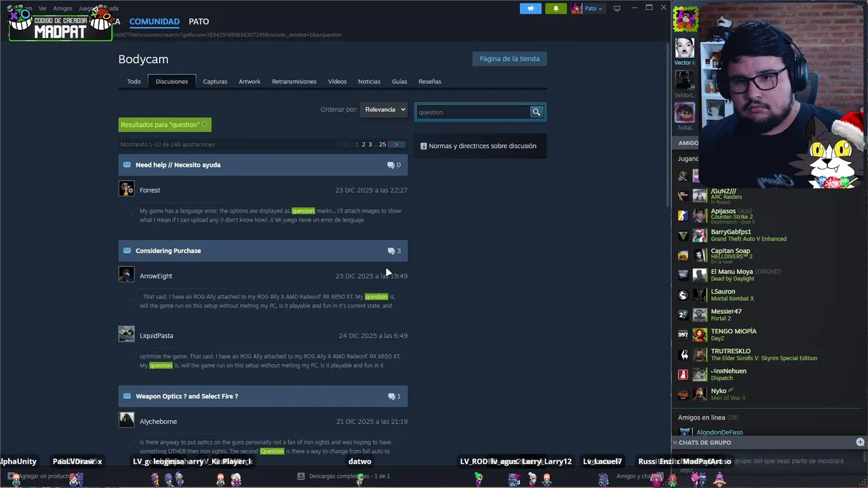Click the Portal 2 icon beside Messier47
The width and height of the screenshot is (868, 488).
coord(683,315)
